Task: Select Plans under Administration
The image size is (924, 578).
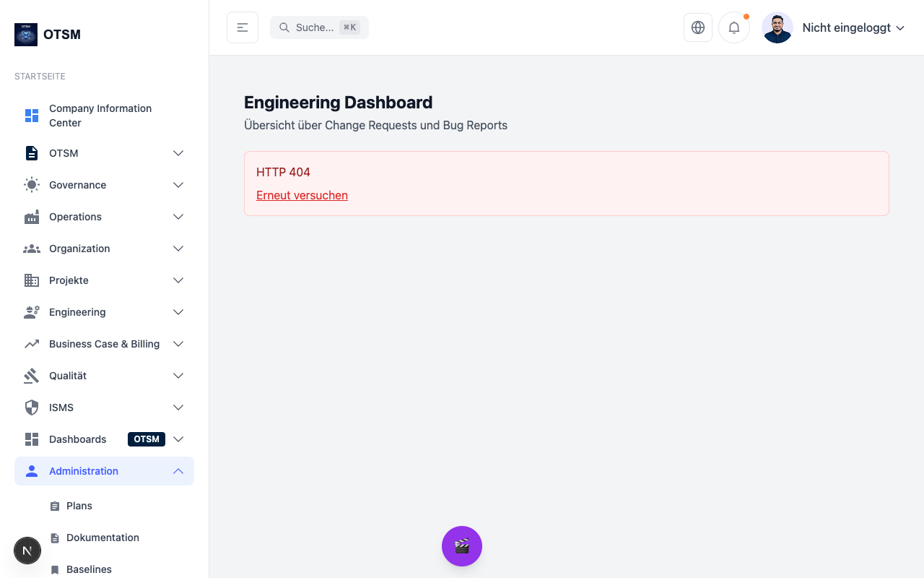Action: pyautogui.click(x=79, y=506)
